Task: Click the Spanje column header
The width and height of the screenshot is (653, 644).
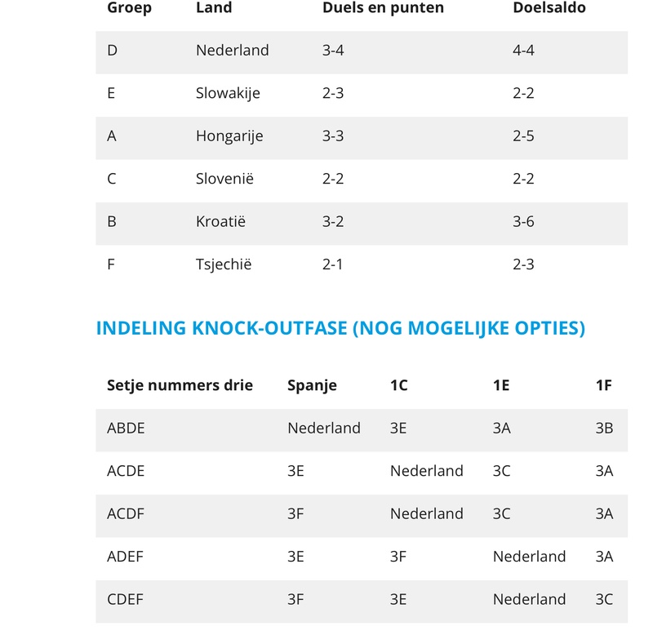Action: click(312, 385)
